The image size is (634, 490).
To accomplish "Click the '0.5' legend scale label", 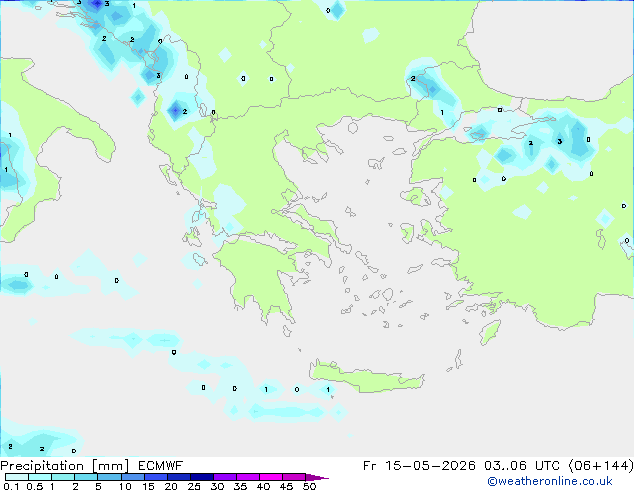I will pyautogui.click(x=35, y=486).
